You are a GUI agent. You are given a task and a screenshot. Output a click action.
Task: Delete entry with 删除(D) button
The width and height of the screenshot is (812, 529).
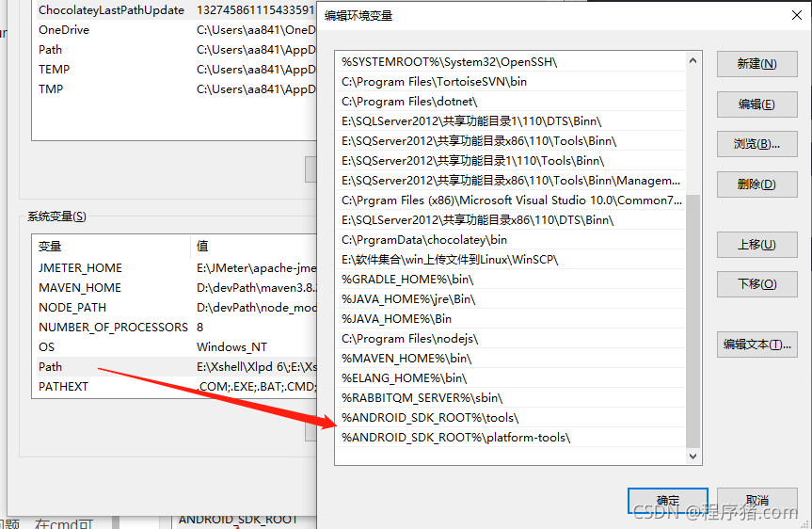click(x=756, y=184)
